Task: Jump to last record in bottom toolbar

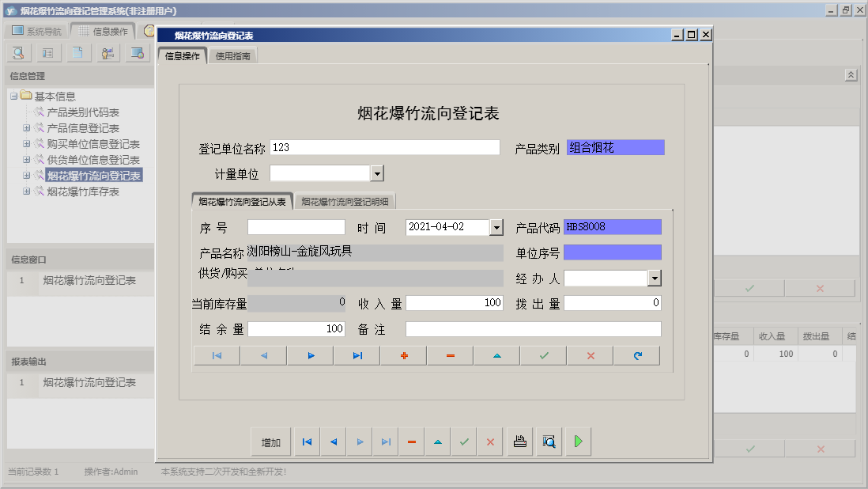Action: pos(386,442)
